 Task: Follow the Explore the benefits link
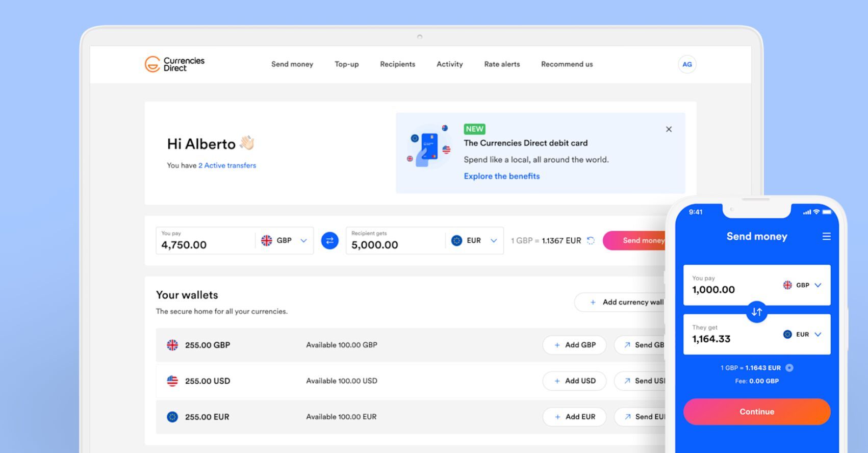(501, 176)
